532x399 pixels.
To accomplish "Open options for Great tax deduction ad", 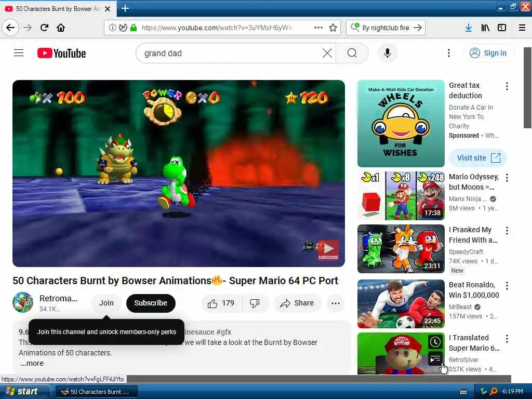I will pyautogui.click(x=507, y=86).
